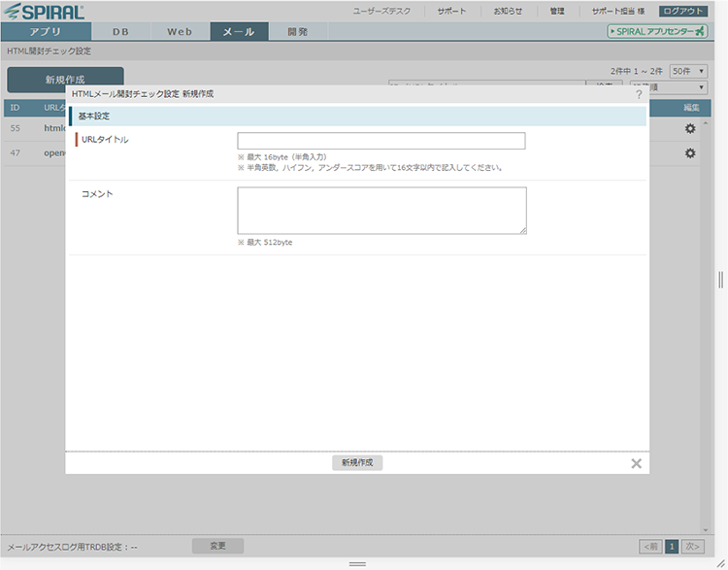Go to next page with 次> button
This screenshot has height=570, width=728.
(x=692, y=547)
